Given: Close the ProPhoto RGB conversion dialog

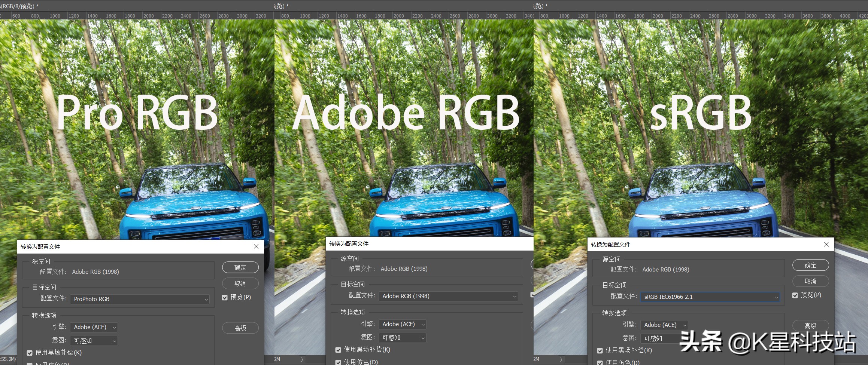Looking at the screenshot, I should coord(256,246).
